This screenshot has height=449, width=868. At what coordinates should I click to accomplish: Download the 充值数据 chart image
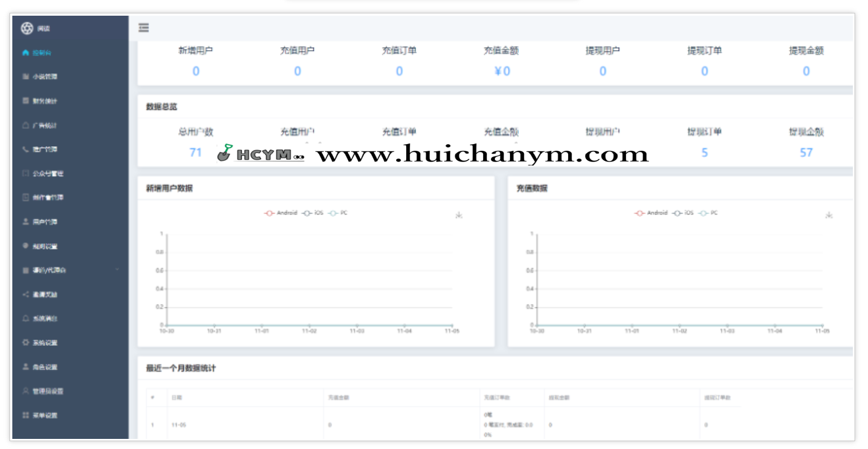pos(829,215)
